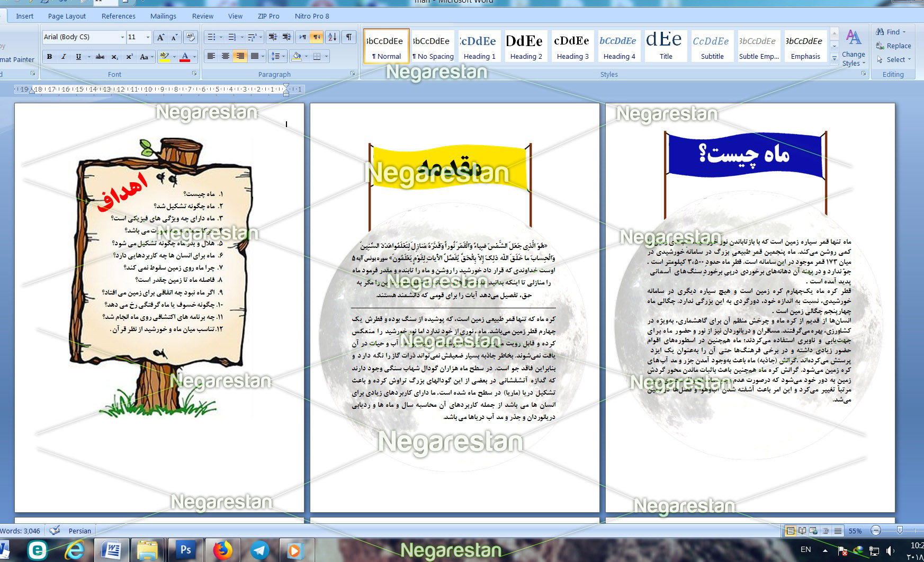Apply red font color
924x562 pixels.
click(x=185, y=57)
